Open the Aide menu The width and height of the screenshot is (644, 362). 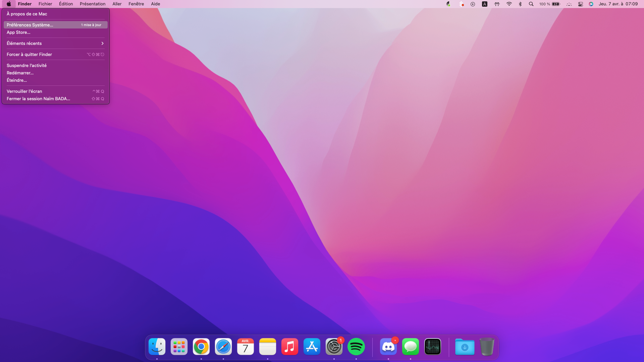pos(155,4)
